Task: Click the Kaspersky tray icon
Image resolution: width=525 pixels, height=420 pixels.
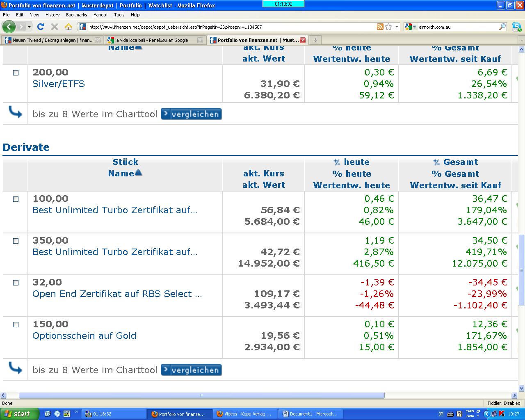Action: [501, 414]
